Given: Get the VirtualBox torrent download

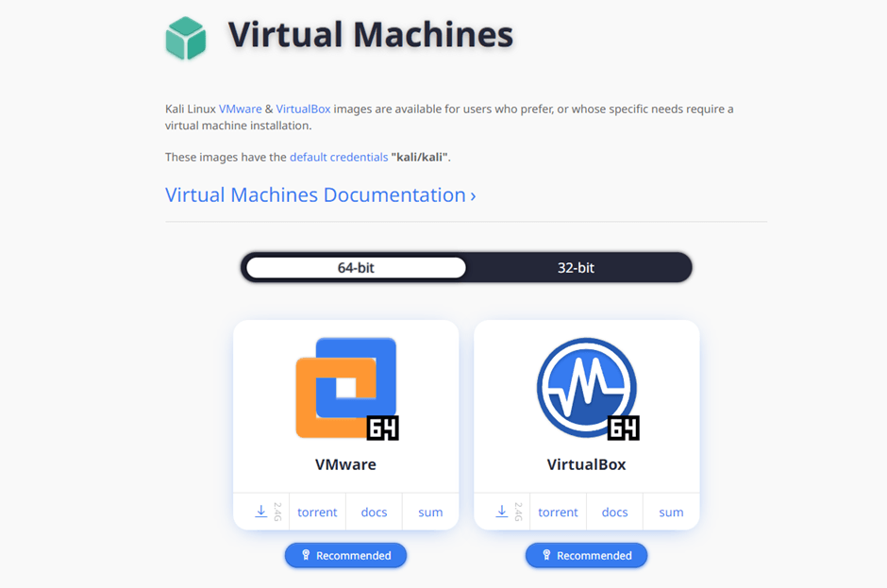Looking at the screenshot, I should coord(558,512).
